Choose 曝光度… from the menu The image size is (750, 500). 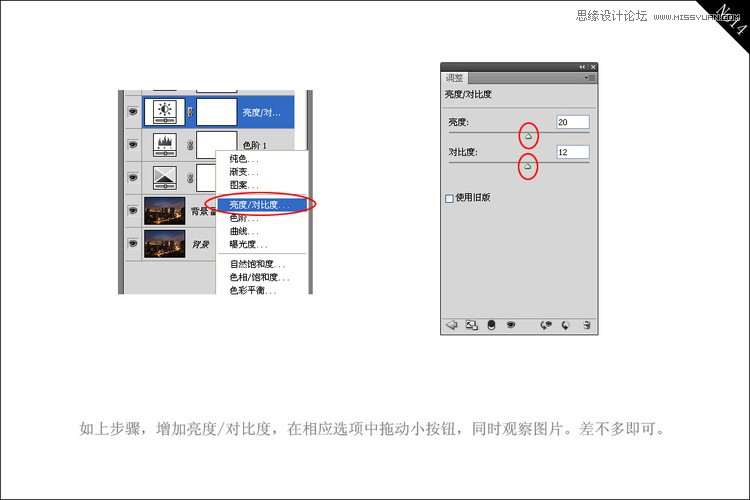261,244
